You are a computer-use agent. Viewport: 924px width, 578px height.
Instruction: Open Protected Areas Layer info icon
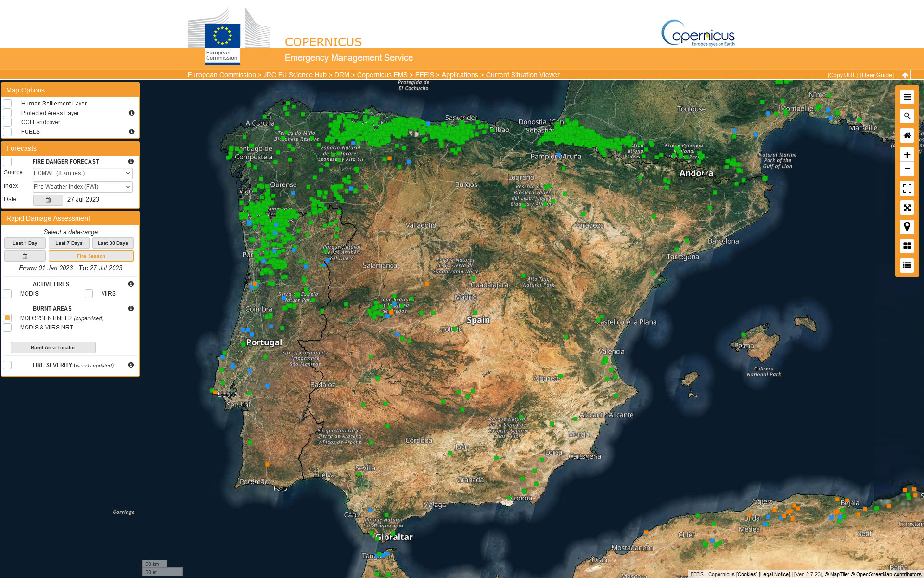pos(131,113)
